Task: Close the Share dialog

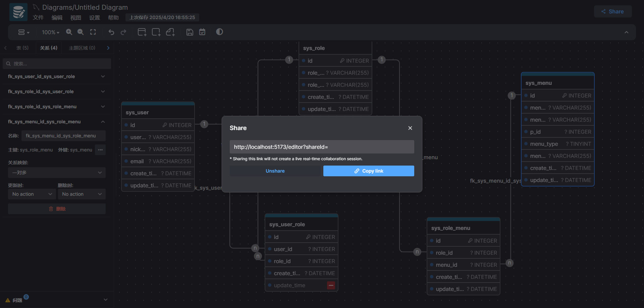Action: click(410, 128)
